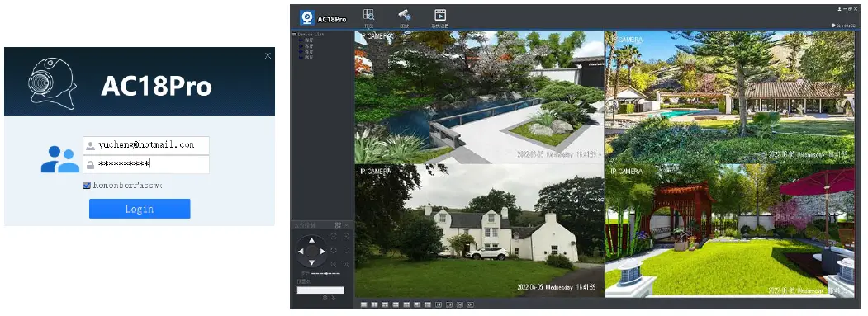Click the cursor icon below the preset box
Screen dimensions: 868x316
(334, 298)
